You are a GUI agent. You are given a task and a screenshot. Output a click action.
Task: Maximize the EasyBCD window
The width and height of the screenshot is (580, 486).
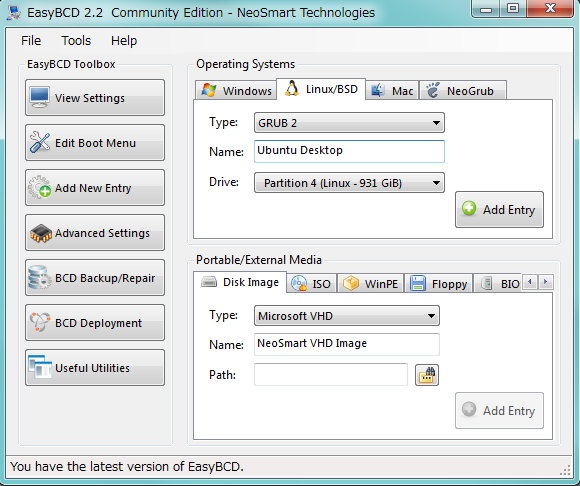pyautogui.click(x=513, y=9)
